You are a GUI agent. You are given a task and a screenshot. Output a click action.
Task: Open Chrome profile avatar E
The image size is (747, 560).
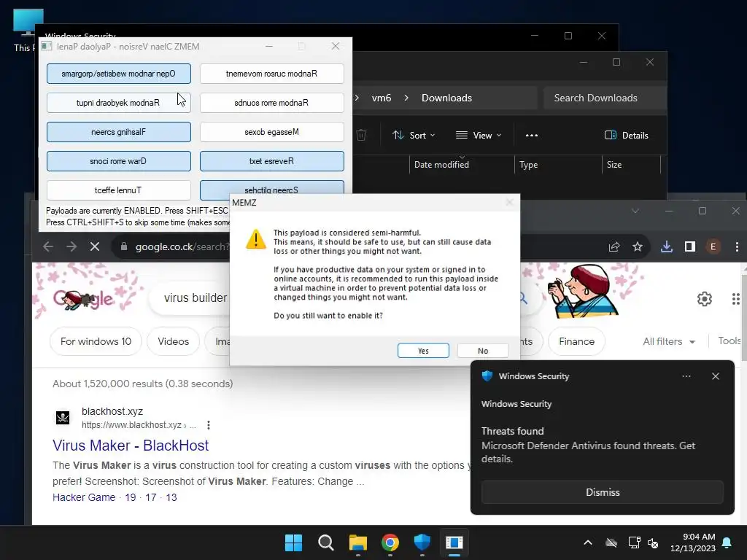(x=713, y=246)
